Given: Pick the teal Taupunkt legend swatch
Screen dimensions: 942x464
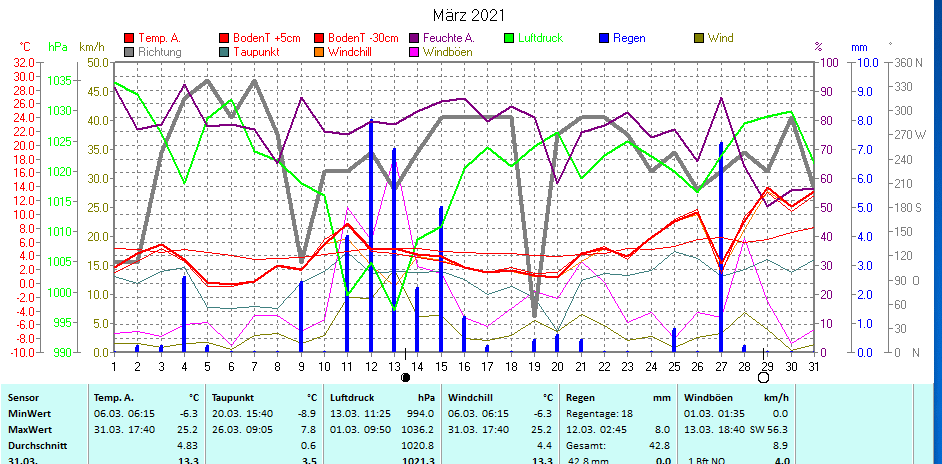Looking at the screenshot, I should (224, 52).
